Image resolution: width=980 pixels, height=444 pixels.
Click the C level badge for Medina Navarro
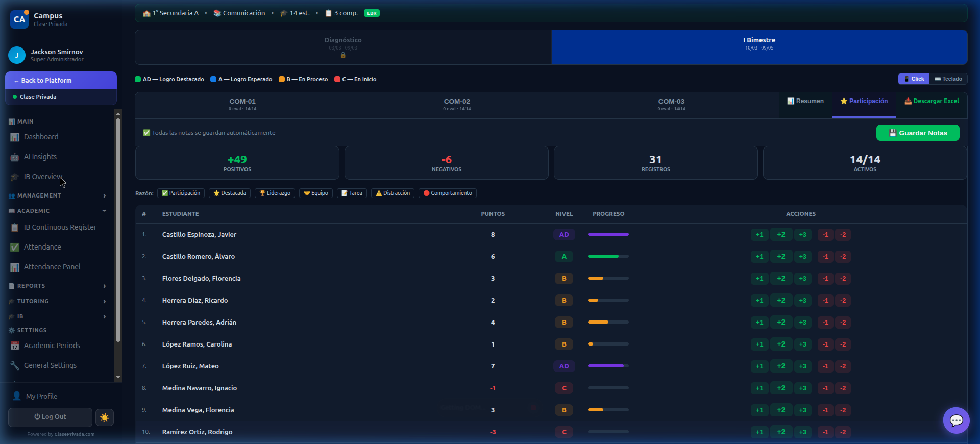pyautogui.click(x=564, y=388)
